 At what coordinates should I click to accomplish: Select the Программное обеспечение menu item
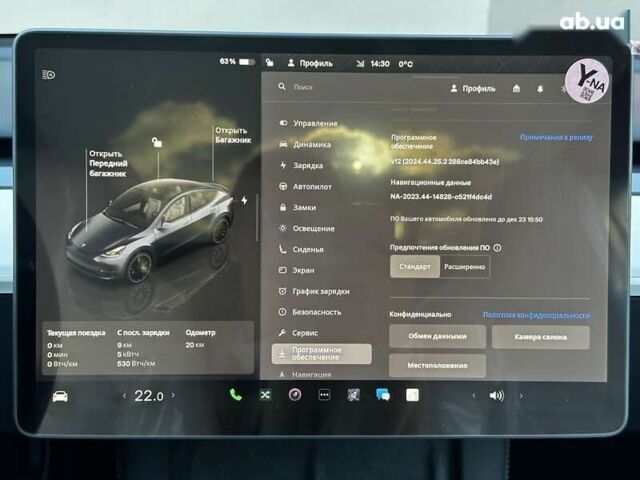tap(322, 353)
